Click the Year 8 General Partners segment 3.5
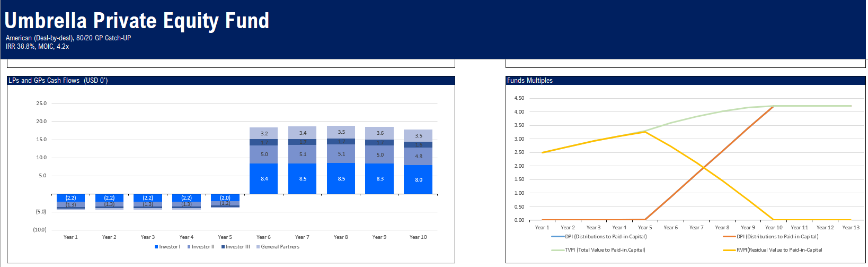This screenshot has height=267, width=868. coord(341,132)
